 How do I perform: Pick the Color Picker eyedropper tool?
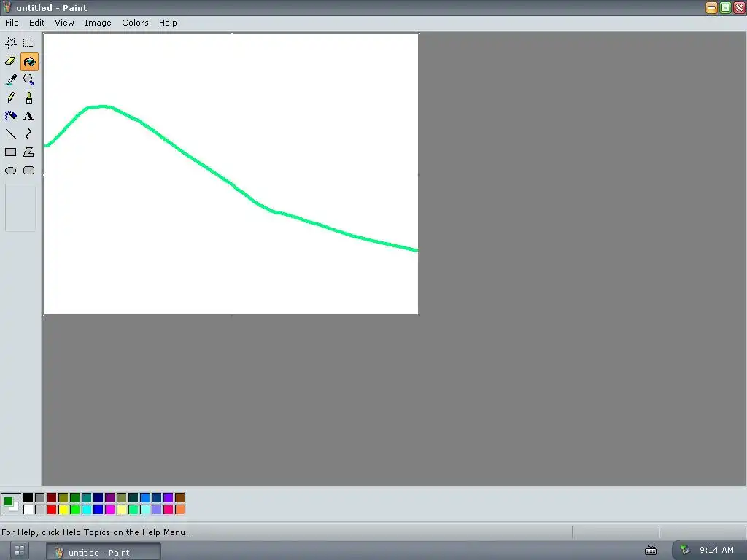tap(10, 79)
